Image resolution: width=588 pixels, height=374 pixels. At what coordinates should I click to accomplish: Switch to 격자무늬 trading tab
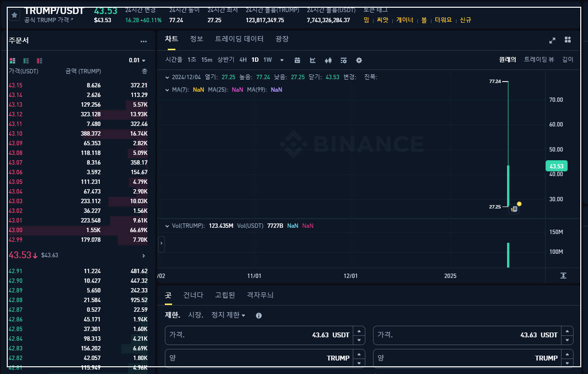(x=260, y=295)
